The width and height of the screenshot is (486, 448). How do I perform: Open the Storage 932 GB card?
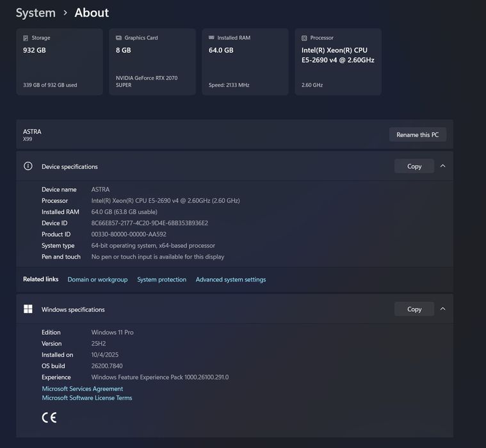[60, 61]
